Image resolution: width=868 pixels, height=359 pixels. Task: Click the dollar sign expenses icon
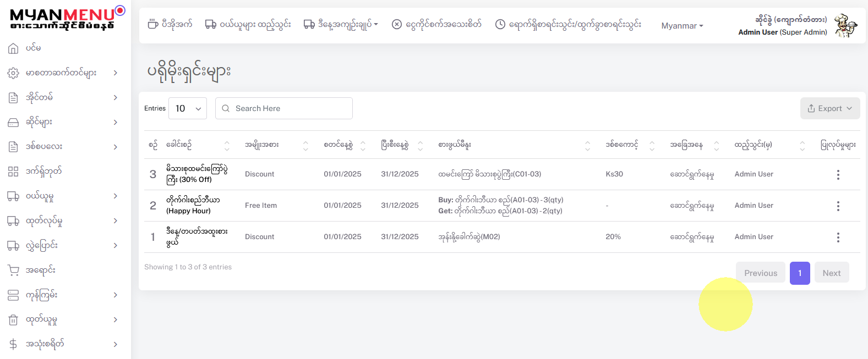(13, 344)
